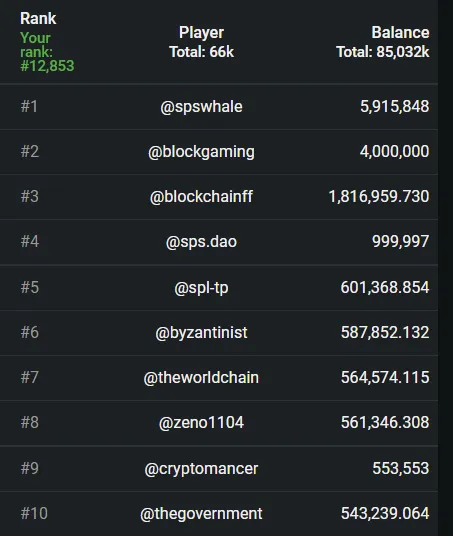Image resolution: width=453 pixels, height=536 pixels.
Task: Click the 4,000,000 balance cell
Action: click(394, 151)
